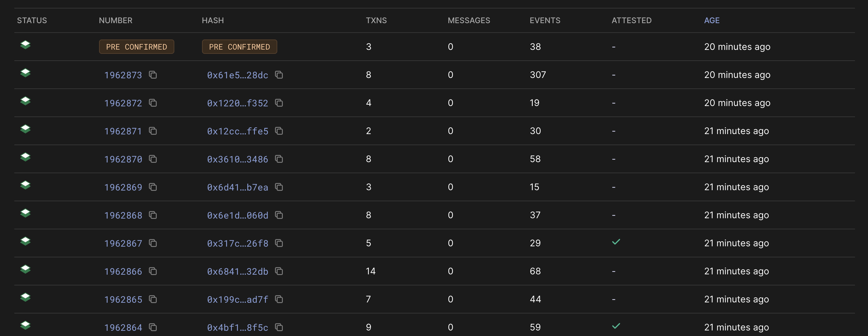The image size is (868, 336).
Task: Open hash link 0x317c...26f8
Action: click(238, 243)
